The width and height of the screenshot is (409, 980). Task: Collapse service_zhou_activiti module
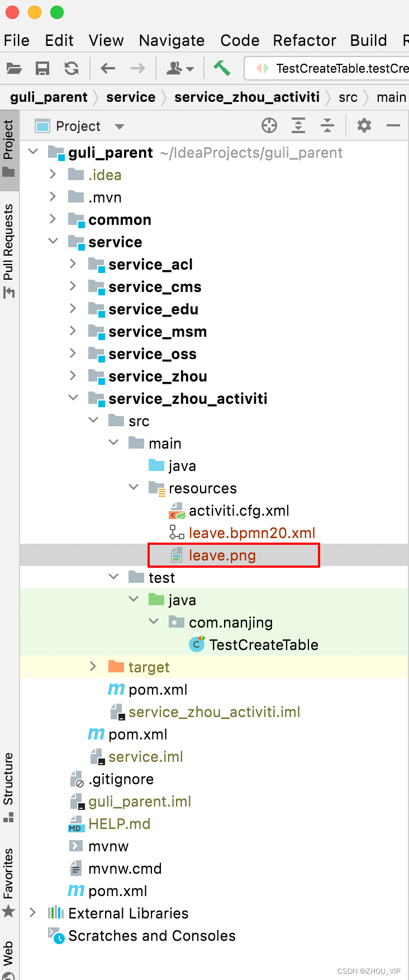tap(73, 398)
